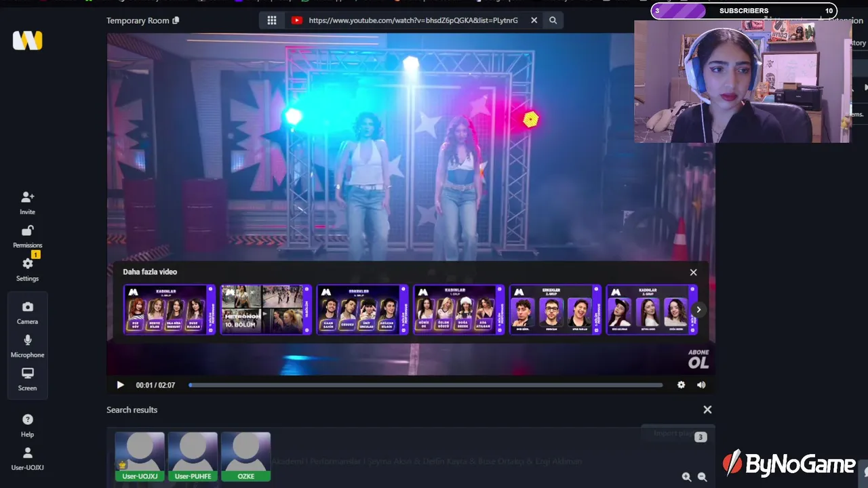Zoom in participant tiles magnifier plus
Image resolution: width=868 pixels, height=488 pixels.
(686, 477)
